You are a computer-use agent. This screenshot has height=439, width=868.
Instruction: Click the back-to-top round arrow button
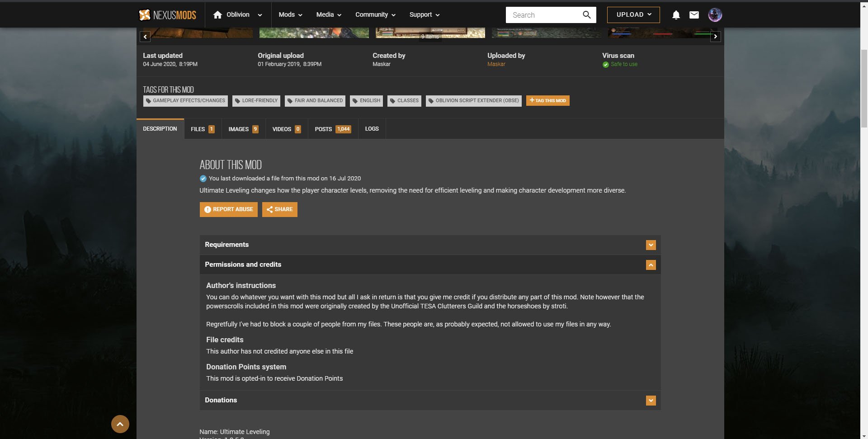coord(120,424)
